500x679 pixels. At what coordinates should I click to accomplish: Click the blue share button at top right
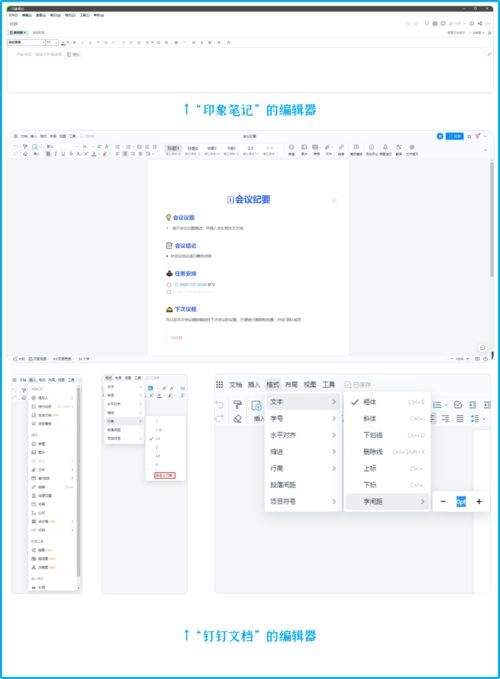pyautogui.click(x=455, y=136)
